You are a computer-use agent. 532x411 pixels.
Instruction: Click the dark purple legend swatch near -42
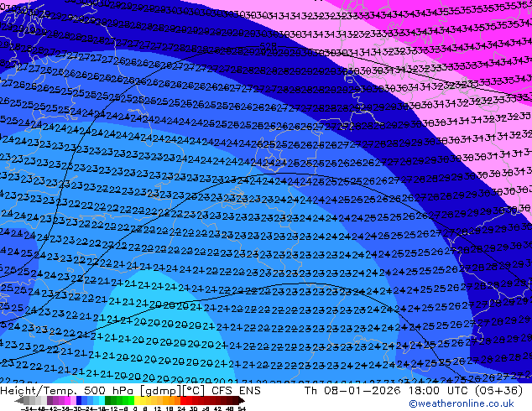[x=50, y=401]
